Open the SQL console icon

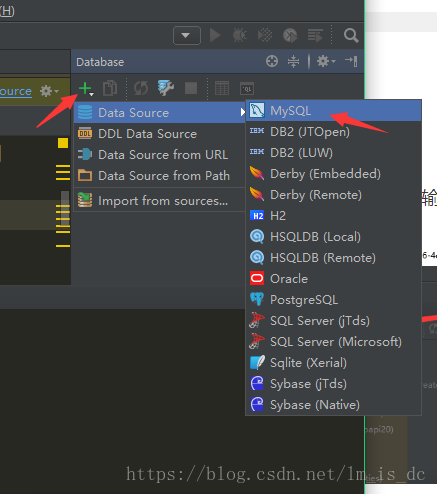tap(247, 89)
